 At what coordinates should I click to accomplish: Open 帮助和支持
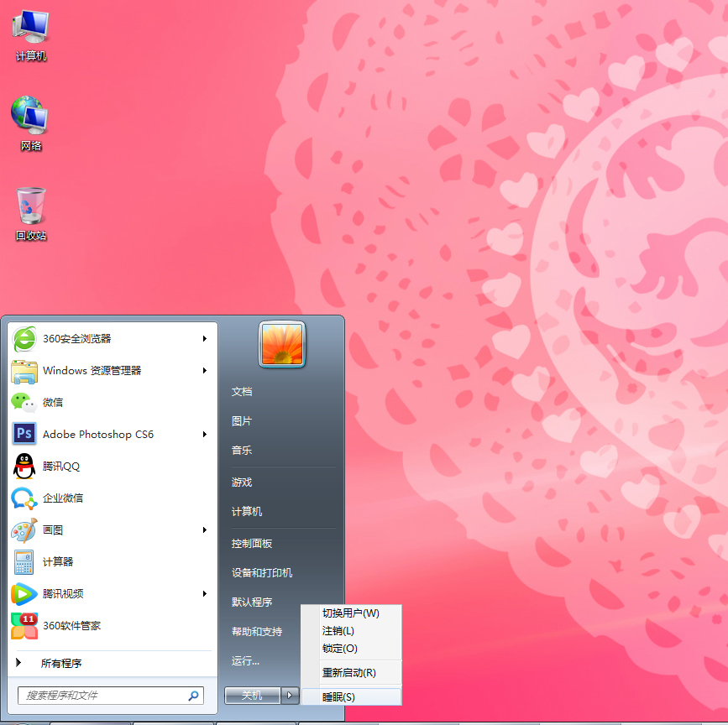click(x=257, y=632)
